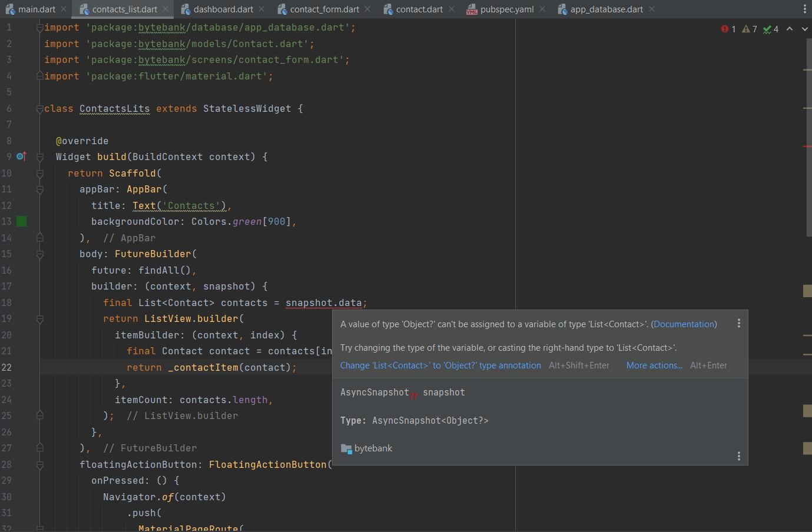Open the popup's lower options menu
The image size is (812, 532).
click(x=739, y=456)
